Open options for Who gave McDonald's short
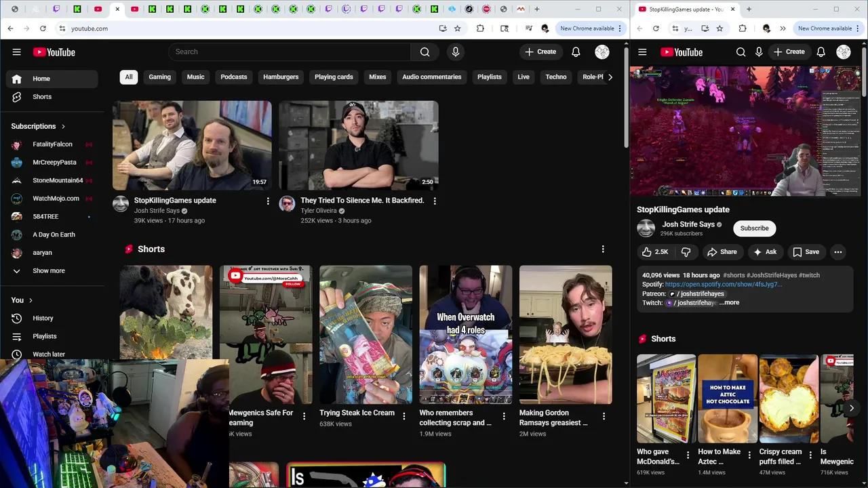This screenshot has width=868, height=488. click(x=688, y=455)
